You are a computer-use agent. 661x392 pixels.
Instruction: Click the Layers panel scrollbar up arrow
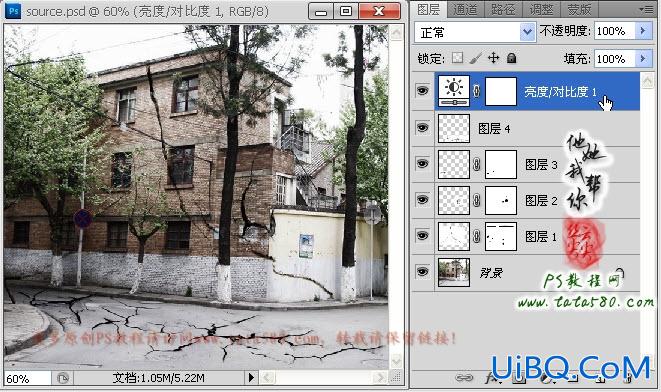click(648, 81)
